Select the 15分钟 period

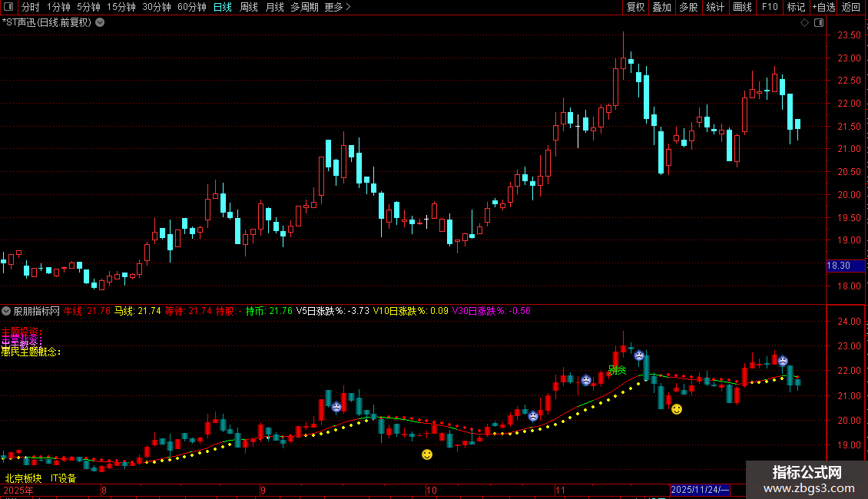tap(121, 7)
